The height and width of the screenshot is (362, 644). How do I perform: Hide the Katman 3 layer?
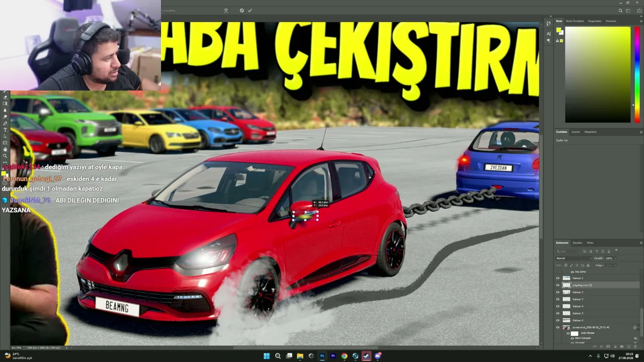(557, 299)
